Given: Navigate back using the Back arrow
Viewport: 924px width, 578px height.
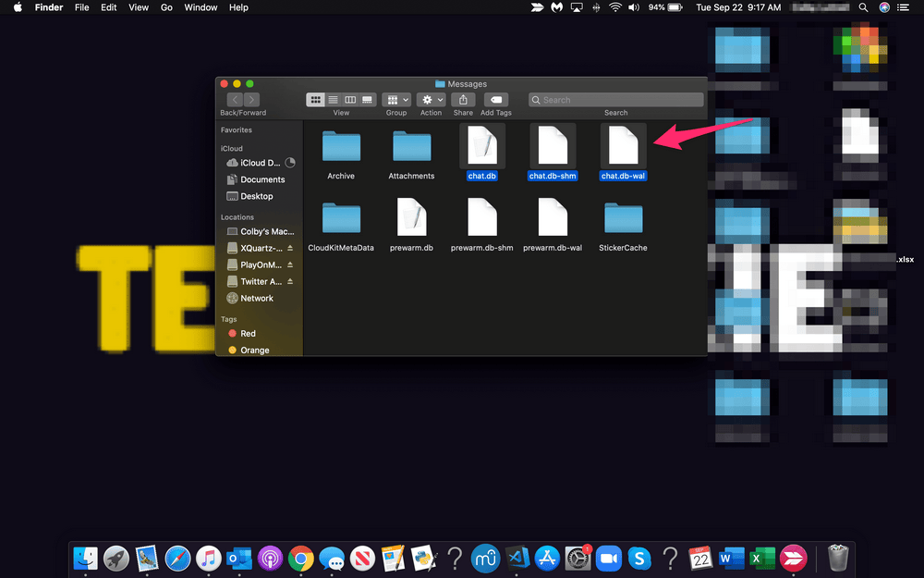Looking at the screenshot, I should [235, 99].
